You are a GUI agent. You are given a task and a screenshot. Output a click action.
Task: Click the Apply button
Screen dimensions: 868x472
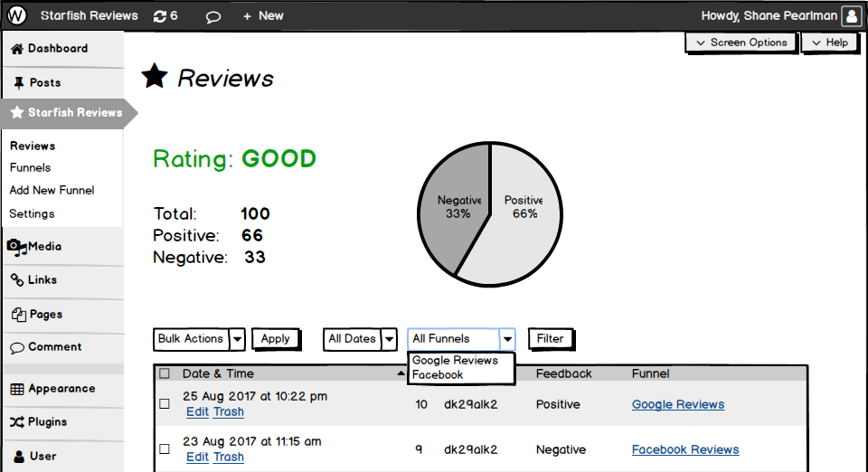click(276, 339)
